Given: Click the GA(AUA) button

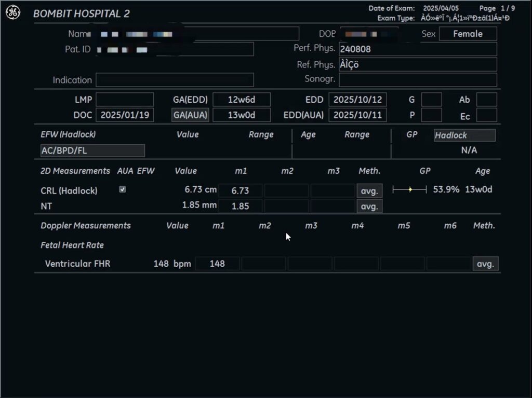Looking at the screenshot, I should tap(190, 115).
